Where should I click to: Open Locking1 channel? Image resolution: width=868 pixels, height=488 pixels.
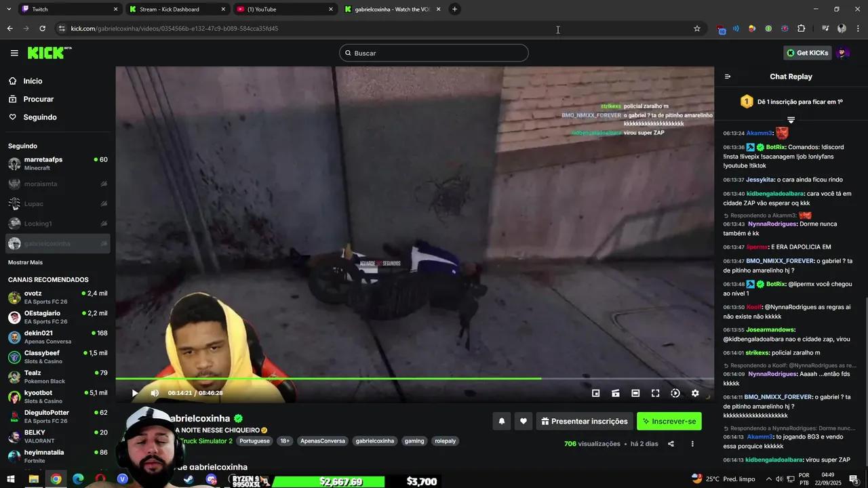pyautogui.click(x=58, y=224)
